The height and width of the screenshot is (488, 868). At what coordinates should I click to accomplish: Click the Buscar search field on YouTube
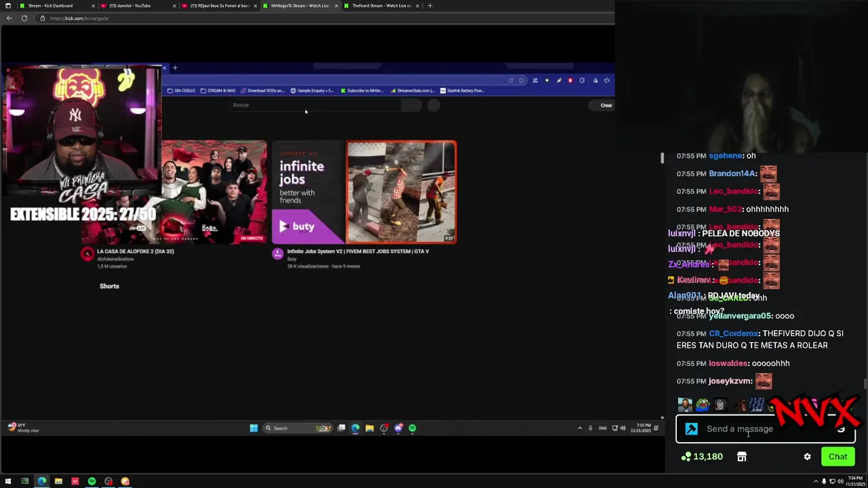click(x=315, y=105)
